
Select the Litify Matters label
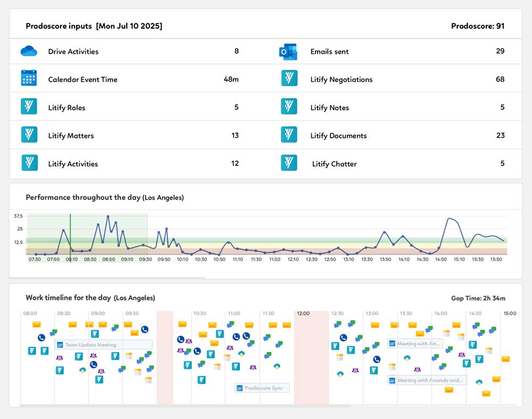[71, 135]
